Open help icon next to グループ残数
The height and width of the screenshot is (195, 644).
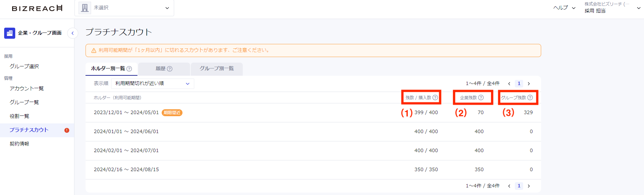pyautogui.click(x=530, y=98)
